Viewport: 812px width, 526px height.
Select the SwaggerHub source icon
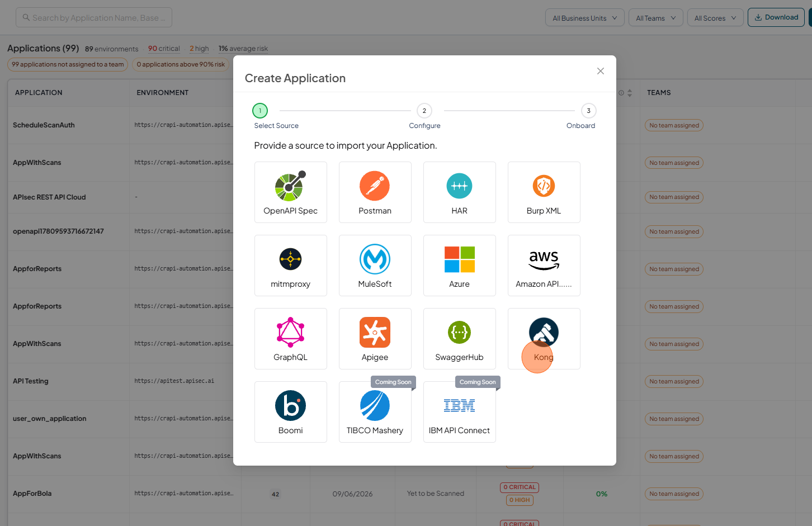pyautogui.click(x=459, y=333)
